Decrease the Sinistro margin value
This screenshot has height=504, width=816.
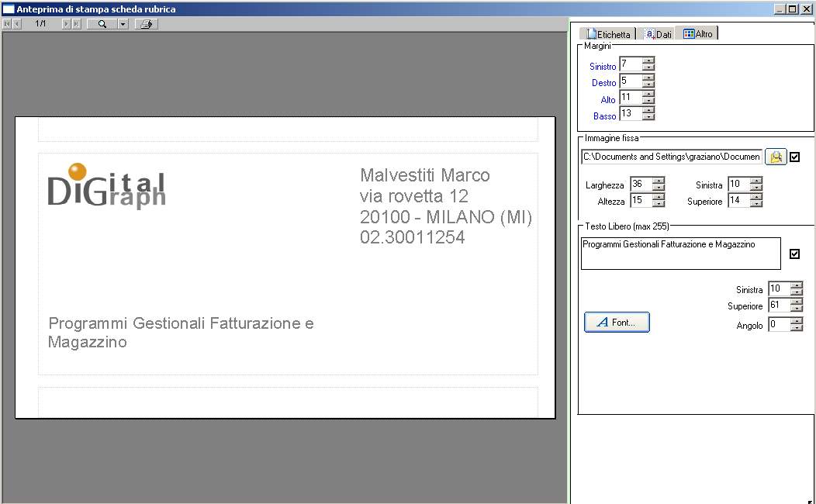point(648,67)
